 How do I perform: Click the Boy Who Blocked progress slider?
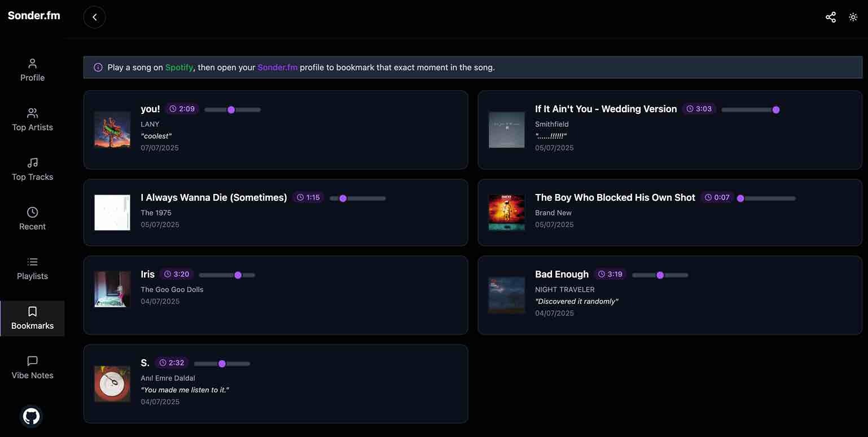tap(766, 198)
